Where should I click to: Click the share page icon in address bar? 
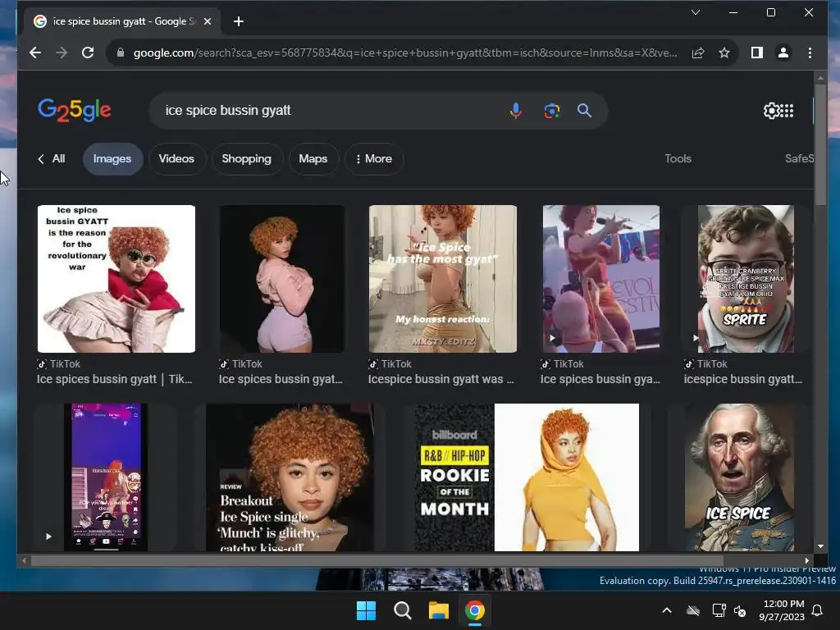pyautogui.click(x=698, y=52)
